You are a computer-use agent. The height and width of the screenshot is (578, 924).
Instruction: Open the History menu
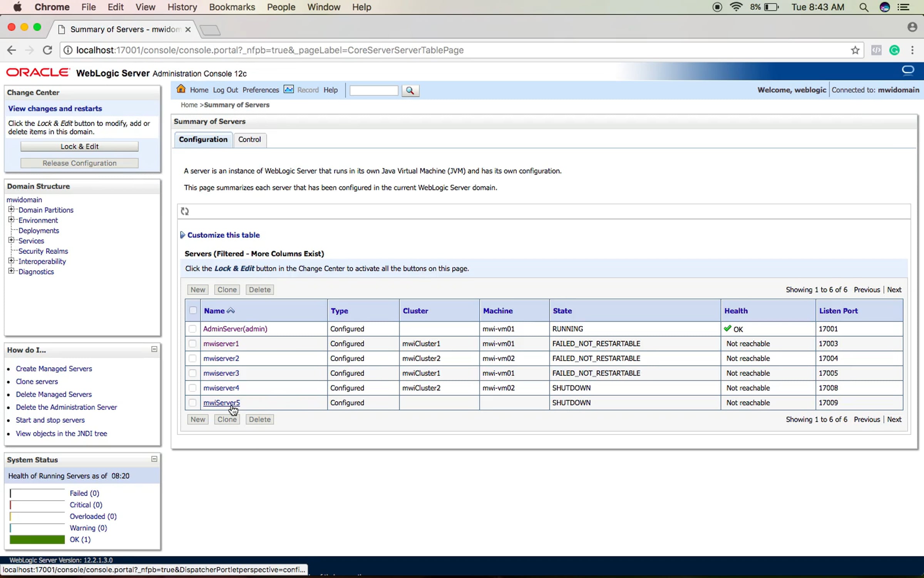click(x=182, y=7)
